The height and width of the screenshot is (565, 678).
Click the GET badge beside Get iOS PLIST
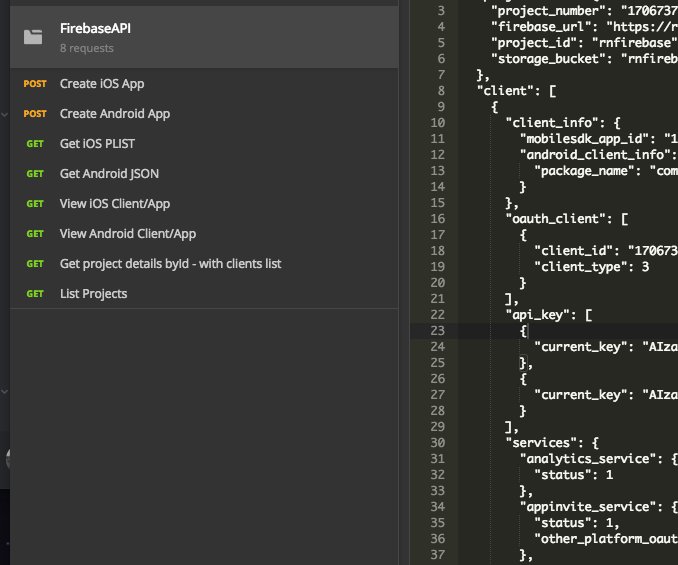[x=35, y=144]
